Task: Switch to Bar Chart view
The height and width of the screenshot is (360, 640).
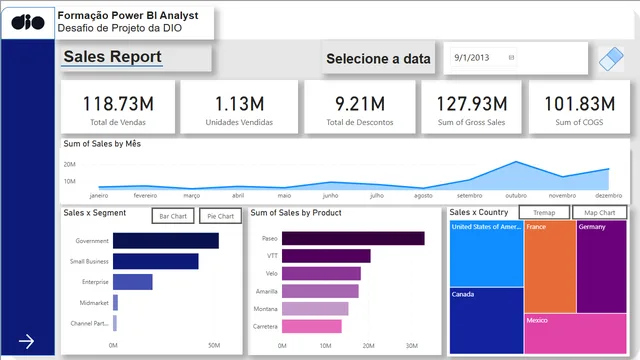Action: click(173, 216)
